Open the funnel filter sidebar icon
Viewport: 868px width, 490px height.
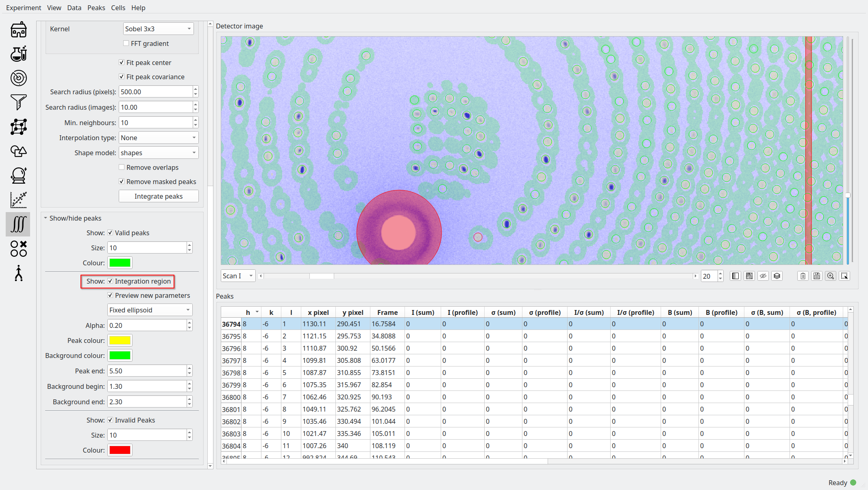coord(19,102)
